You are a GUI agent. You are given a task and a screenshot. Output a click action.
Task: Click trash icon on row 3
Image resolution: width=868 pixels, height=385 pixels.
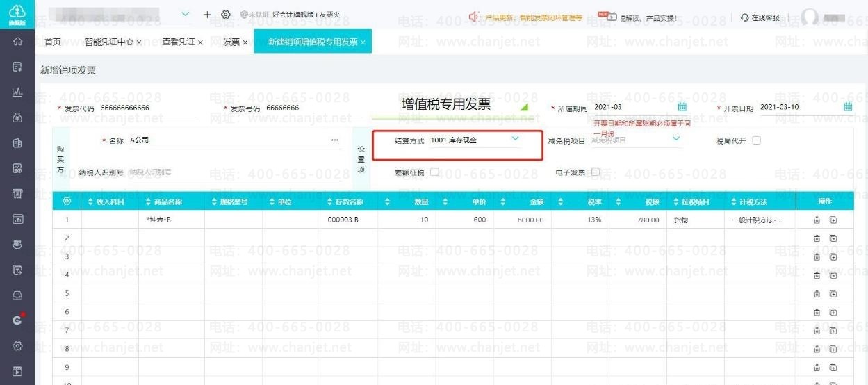817,257
